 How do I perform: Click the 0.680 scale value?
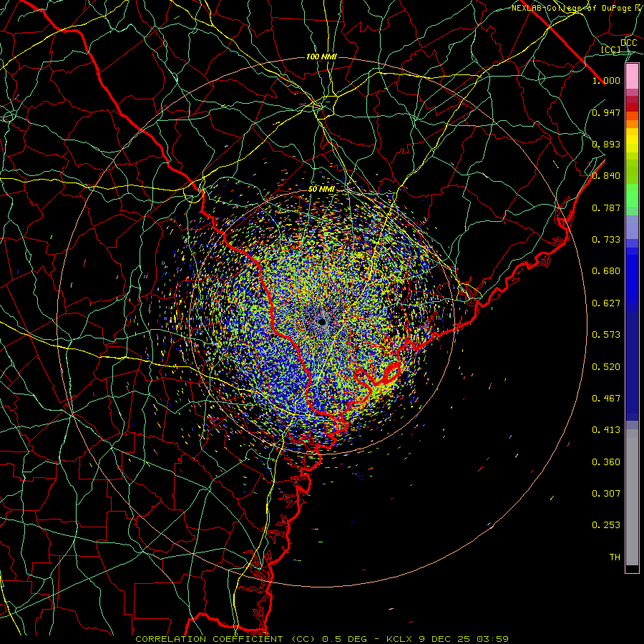point(606,271)
